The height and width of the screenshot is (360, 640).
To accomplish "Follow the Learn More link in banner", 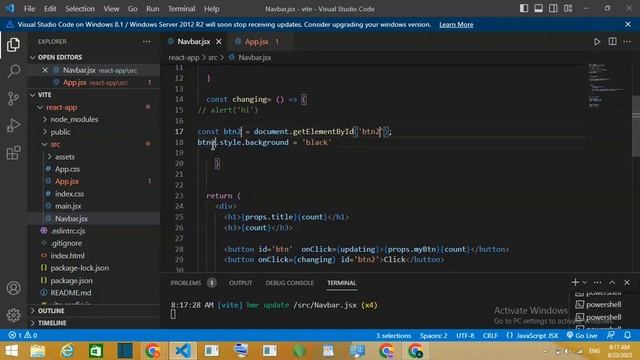I will (x=456, y=24).
